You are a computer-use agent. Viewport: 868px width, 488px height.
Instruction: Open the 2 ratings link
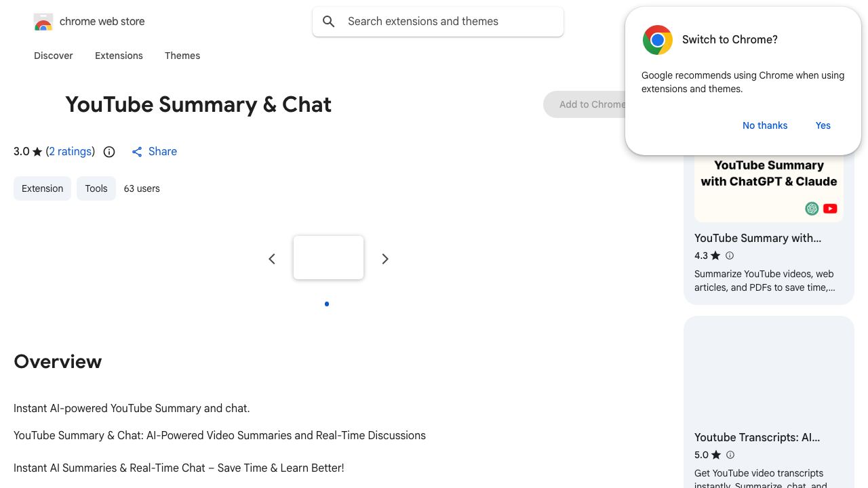coord(71,152)
